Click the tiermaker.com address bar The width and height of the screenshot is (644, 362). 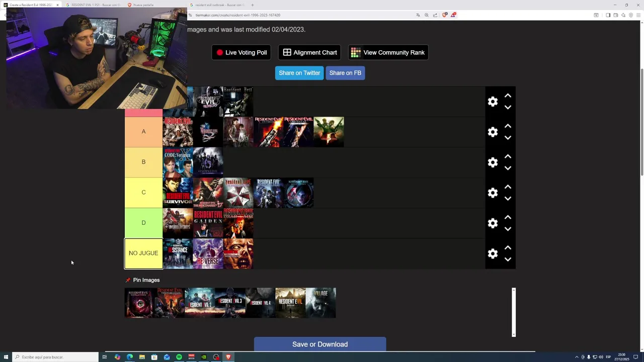302,15
